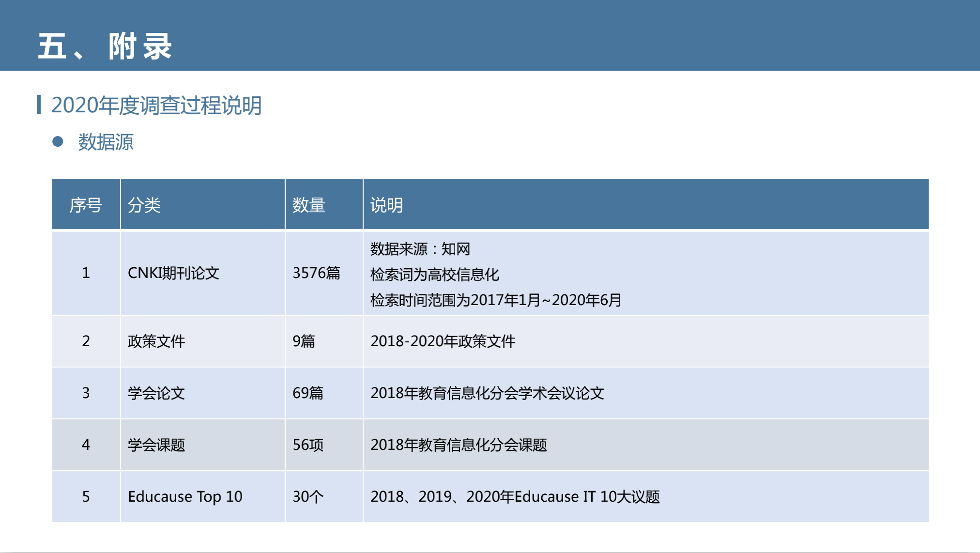Select the 学会课题 category cell
980x553 pixels.
(x=156, y=445)
